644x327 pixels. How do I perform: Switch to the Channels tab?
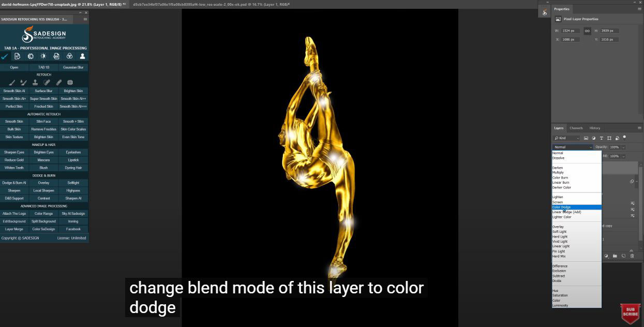pyautogui.click(x=576, y=128)
